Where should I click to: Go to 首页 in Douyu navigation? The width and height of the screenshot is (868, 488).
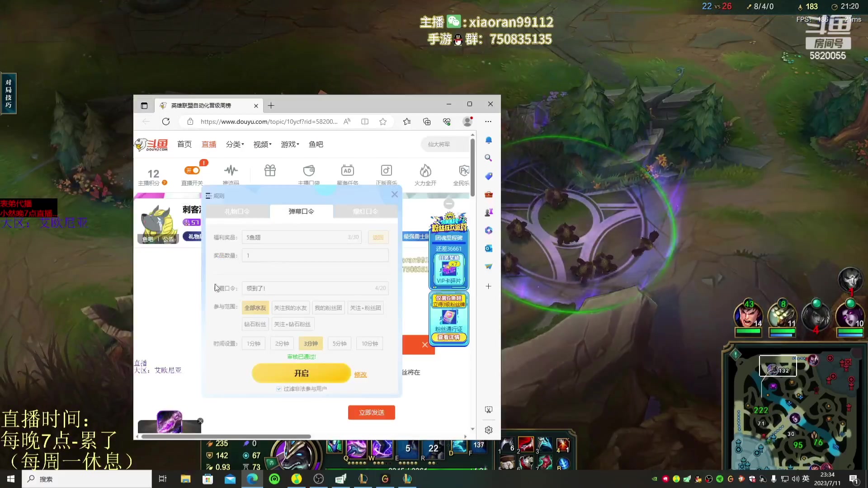(184, 145)
